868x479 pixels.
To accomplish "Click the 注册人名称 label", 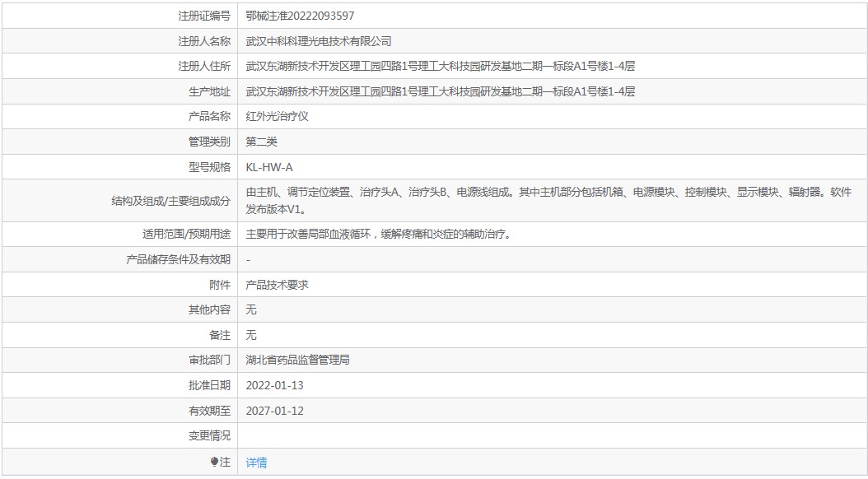I will pos(203,41).
